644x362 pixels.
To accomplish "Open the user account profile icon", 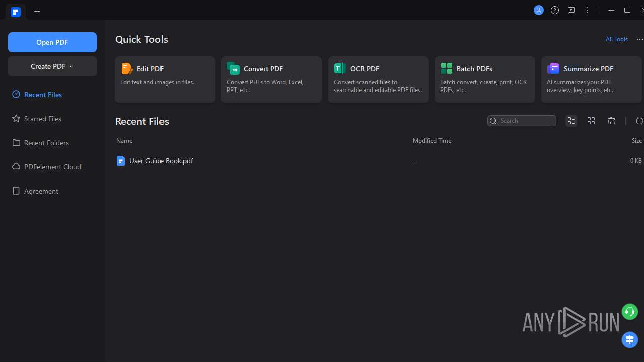I will coord(539,10).
